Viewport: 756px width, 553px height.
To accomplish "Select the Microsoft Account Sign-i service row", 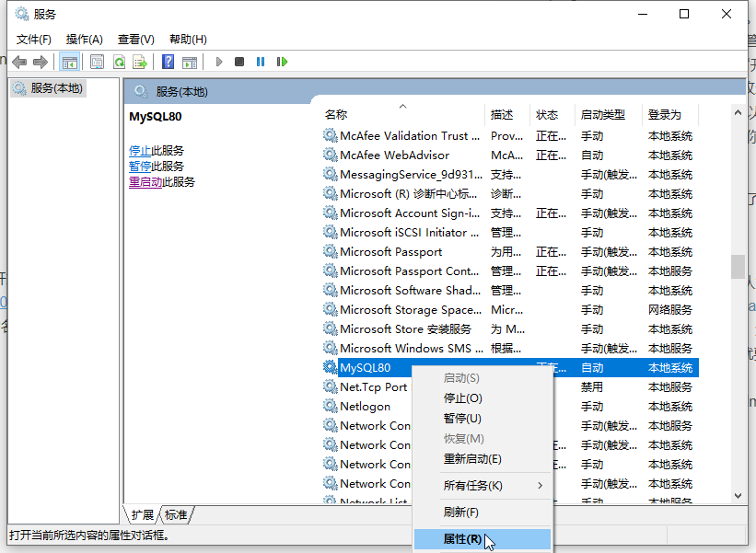I will [x=510, y=213].
